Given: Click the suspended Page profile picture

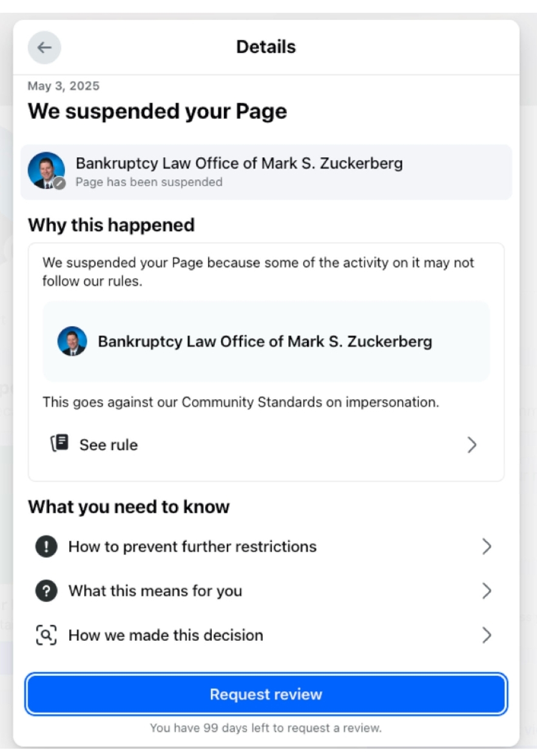Looking at the screenshot, I should pos(46,170).
